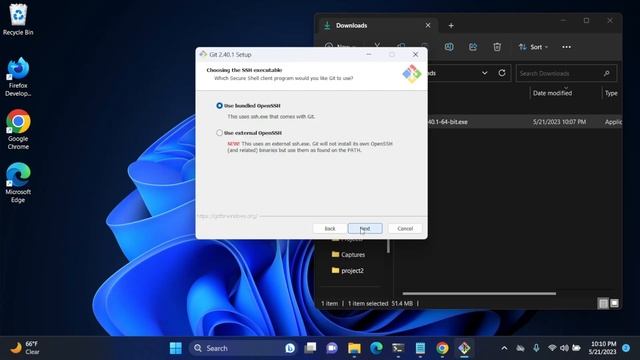Select Use external OpenSSH radio option

click(x=220, y=133)
